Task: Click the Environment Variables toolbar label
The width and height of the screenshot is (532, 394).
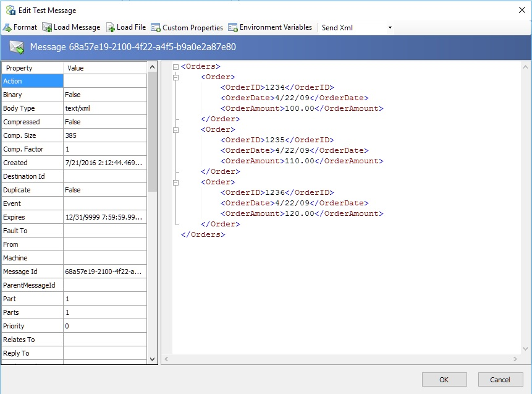Action: coord(276,27)
